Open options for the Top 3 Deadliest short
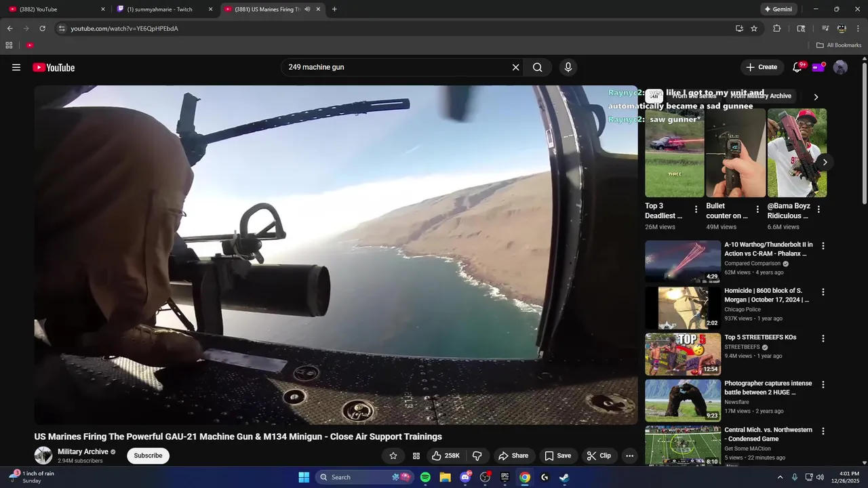Screen dimensions: 868x488 (696, 209)
